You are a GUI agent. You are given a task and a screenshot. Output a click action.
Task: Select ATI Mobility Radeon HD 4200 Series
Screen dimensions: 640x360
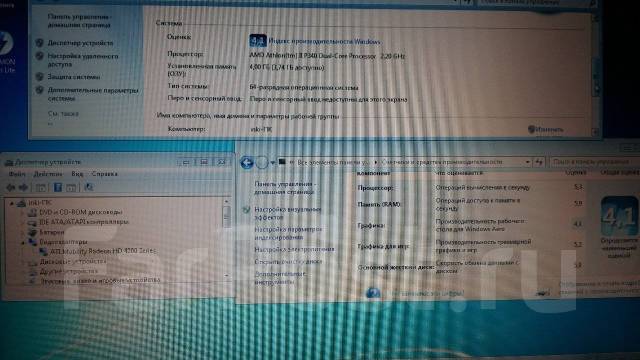click(102, 251)
